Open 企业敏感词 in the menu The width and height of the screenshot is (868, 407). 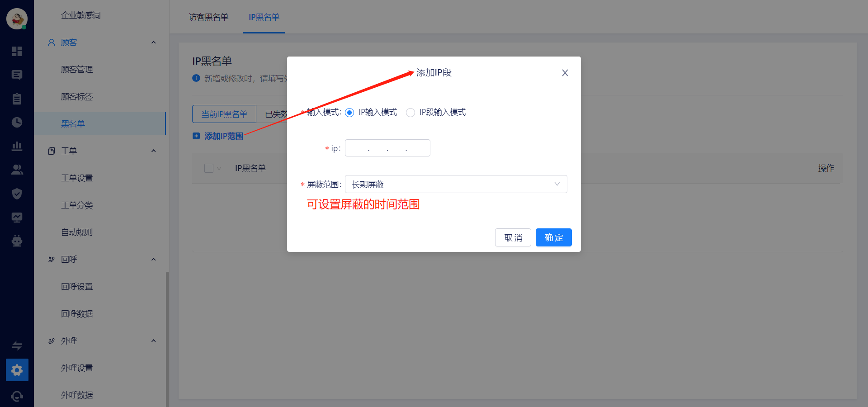pyautogui.click(x=81, y=15)
